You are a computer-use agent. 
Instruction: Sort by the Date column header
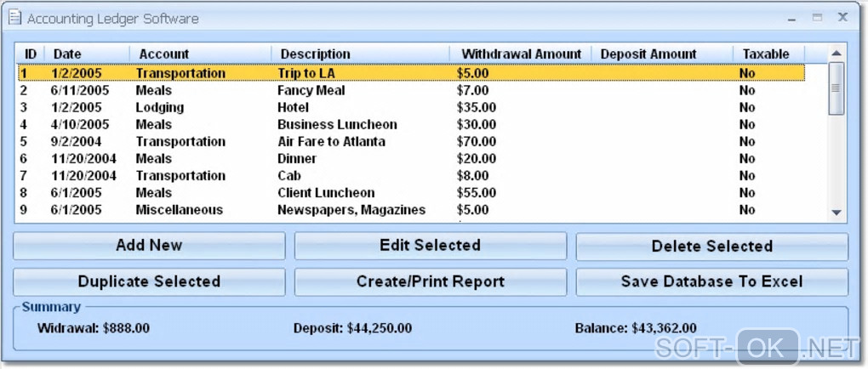87,54
